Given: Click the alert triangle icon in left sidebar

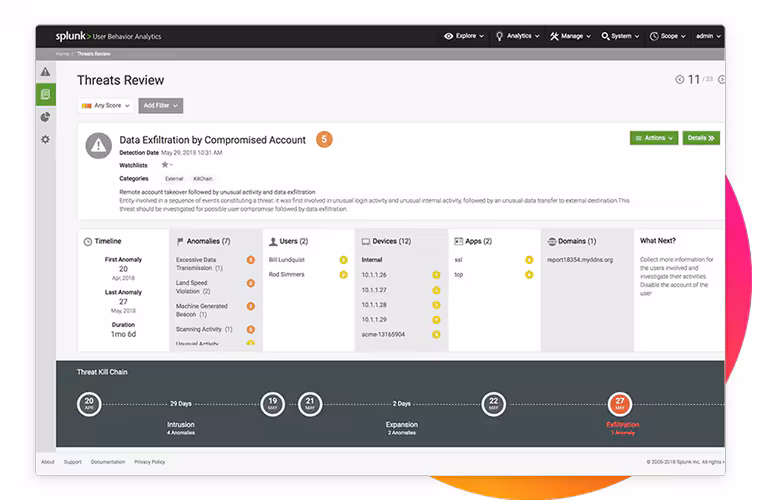Looking at the screenshot, I should pos(45,72).
